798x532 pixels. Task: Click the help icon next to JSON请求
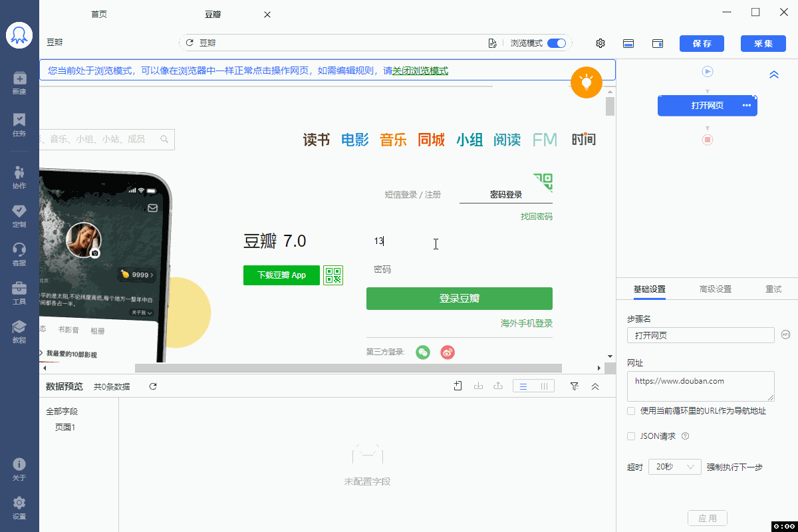click(685, 436)
